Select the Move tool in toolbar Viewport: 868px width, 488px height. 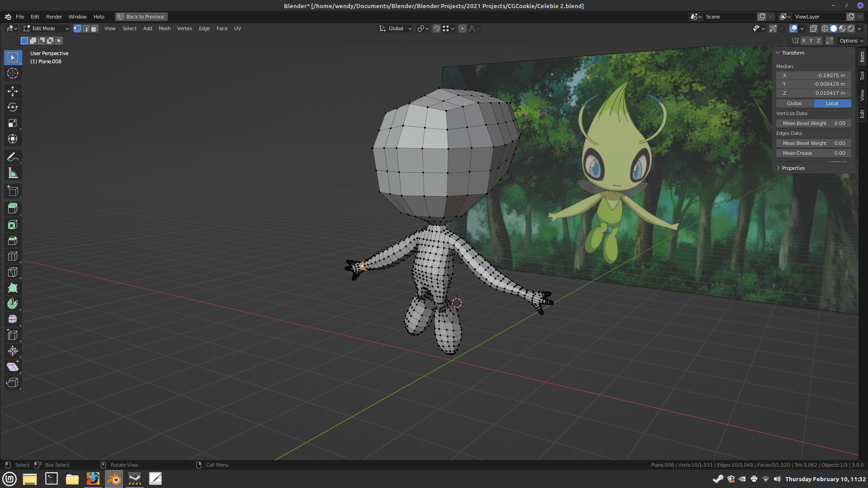pyautogui.click(x=13, y=91)
